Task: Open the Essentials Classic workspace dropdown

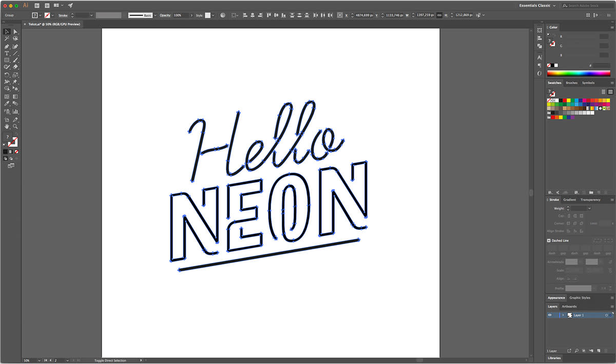Action: (537, 6)
